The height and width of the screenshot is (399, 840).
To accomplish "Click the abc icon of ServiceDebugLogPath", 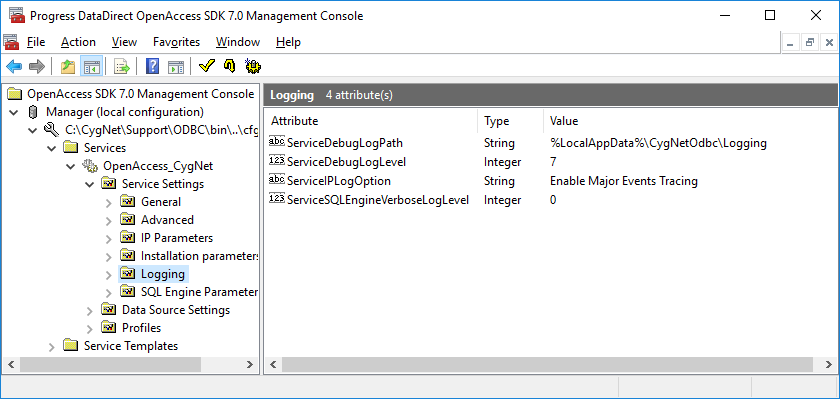I will pyautogui.click(x=276, y=142).
